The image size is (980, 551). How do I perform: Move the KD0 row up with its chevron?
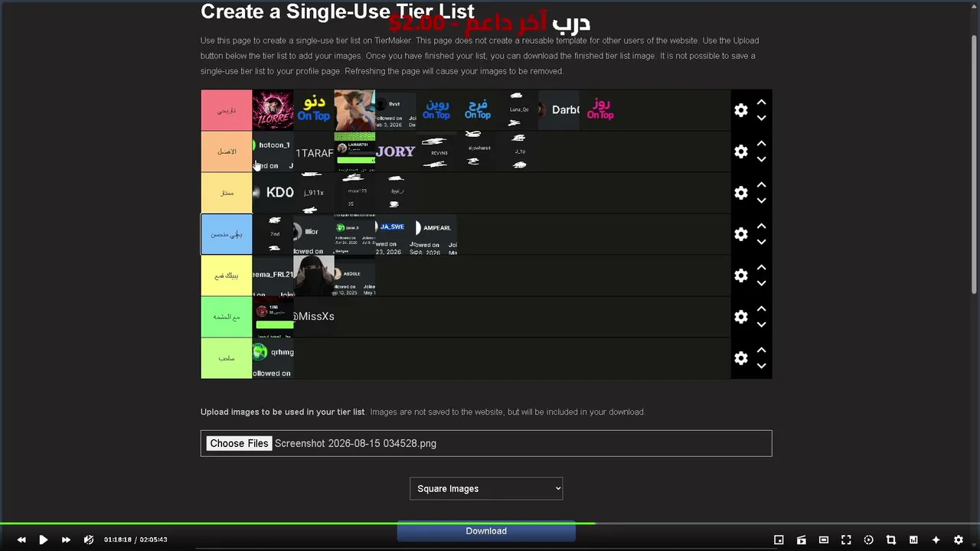pyautogui.click(x=761, y=184)
